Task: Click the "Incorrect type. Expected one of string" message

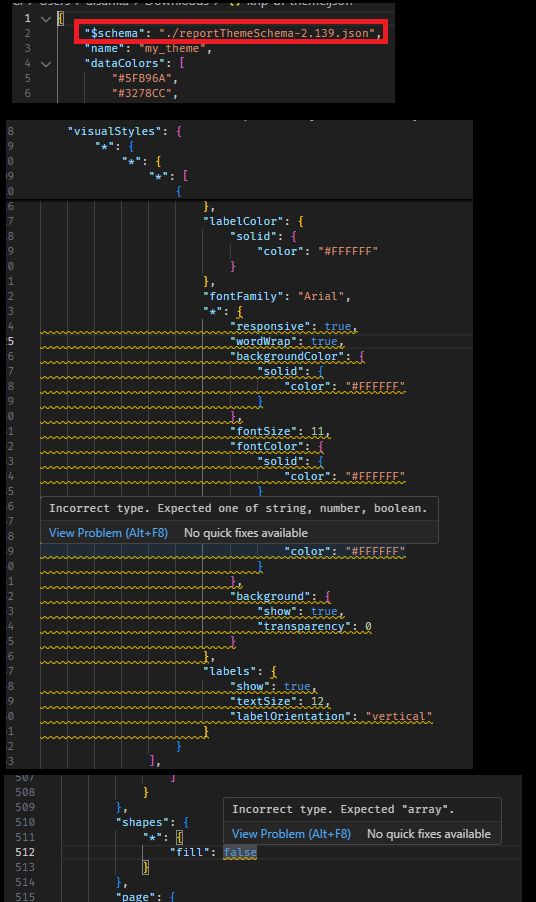Action: (x=238, y=509)
